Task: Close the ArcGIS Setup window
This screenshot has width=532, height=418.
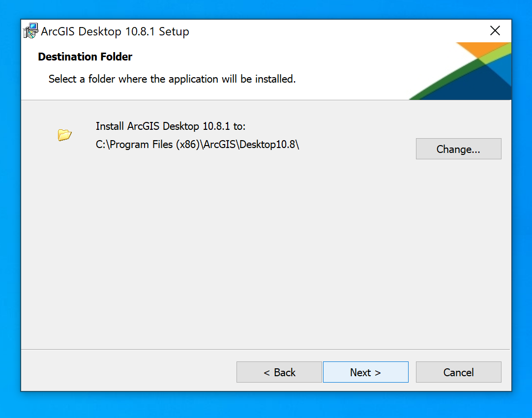Action: (x=495, y=31)
